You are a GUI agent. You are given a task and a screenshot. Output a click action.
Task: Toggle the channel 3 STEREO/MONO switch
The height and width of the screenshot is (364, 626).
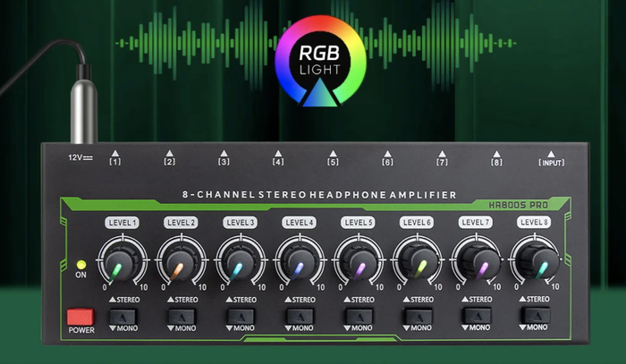click(x=240, y=315)
